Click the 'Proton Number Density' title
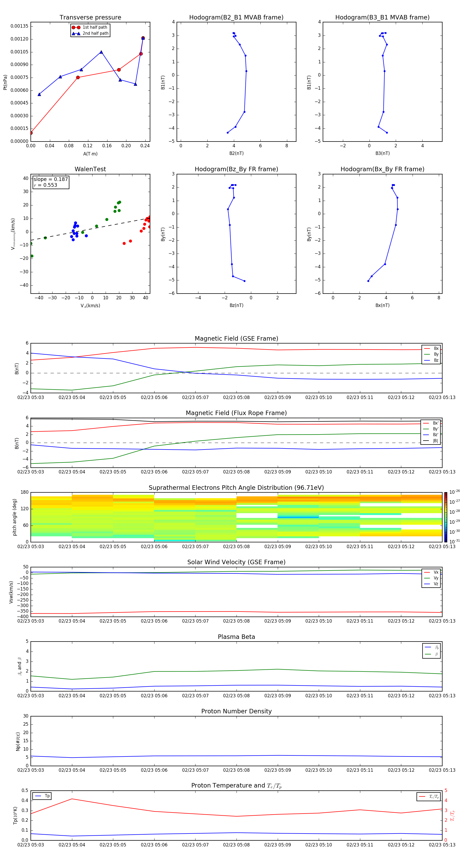This screenshot has width=473, height=868. 236,711
